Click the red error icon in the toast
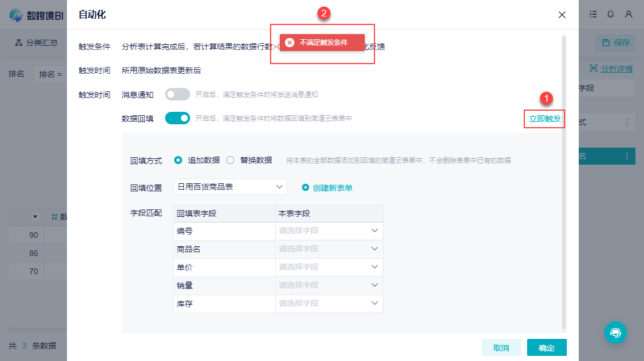Viewport: 644px width, 361px height. tap(289, 43)
